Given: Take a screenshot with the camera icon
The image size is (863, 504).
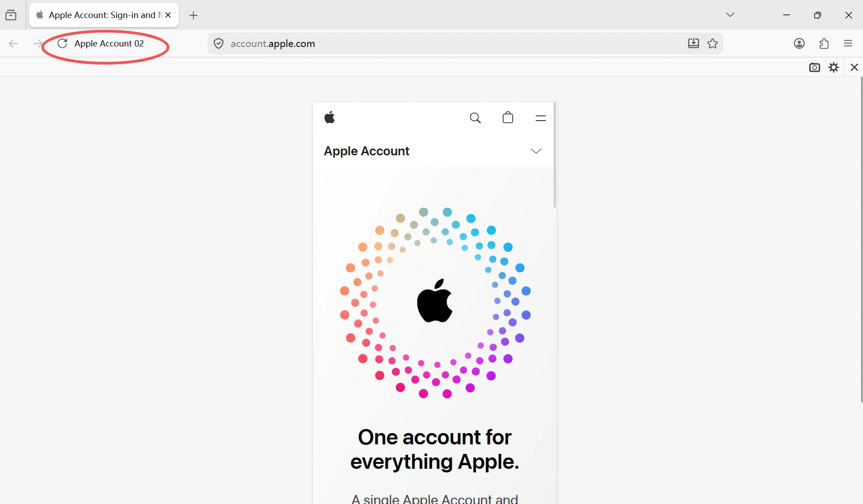Looking at the screenshot, I should tap(815, 67).
